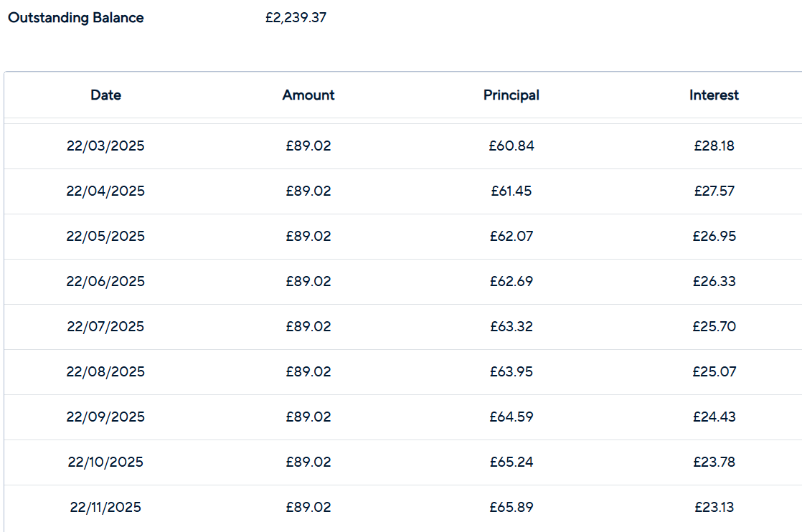Select the 22/10/2025 date cell
The height and width of the screenshot is (532, 802).
tap(105, 462)
